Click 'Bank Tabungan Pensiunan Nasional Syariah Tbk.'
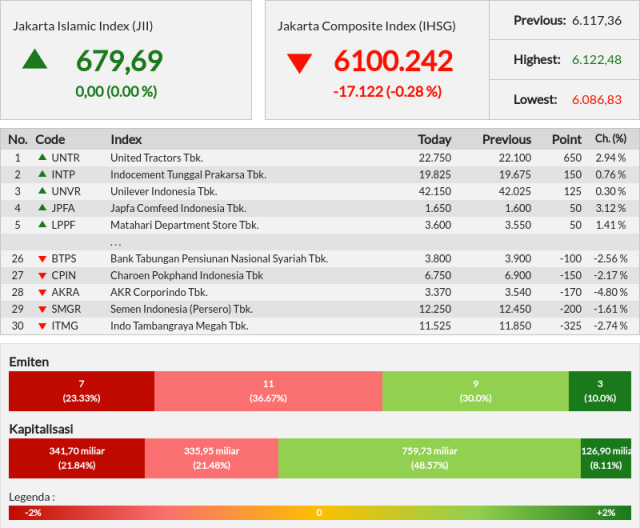The width and height of the screenshot is (640, 528). [219, 258]
